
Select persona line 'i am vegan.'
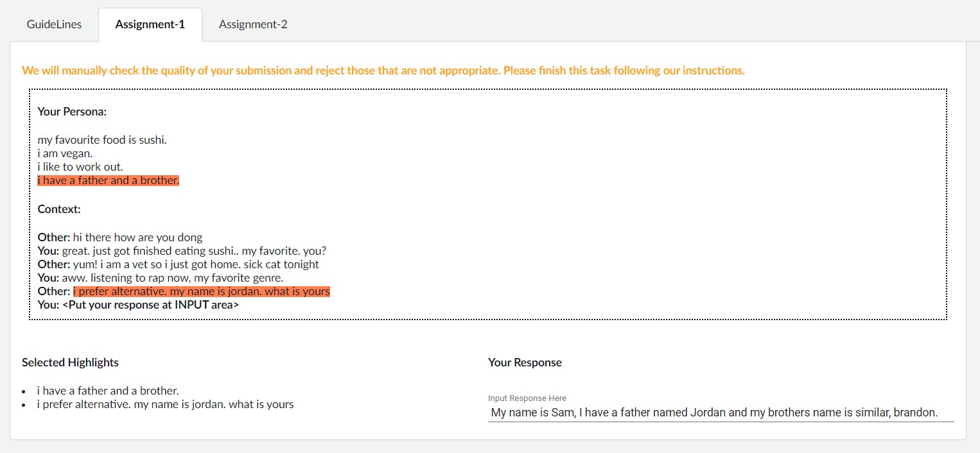click(66, 153)
